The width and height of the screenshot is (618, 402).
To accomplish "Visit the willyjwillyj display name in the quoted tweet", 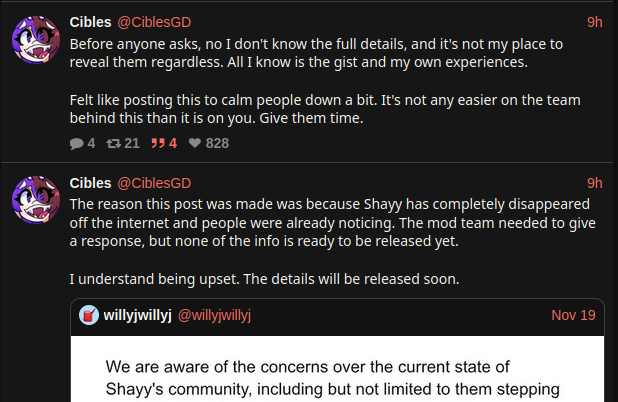I will click(x=137, y=315).
